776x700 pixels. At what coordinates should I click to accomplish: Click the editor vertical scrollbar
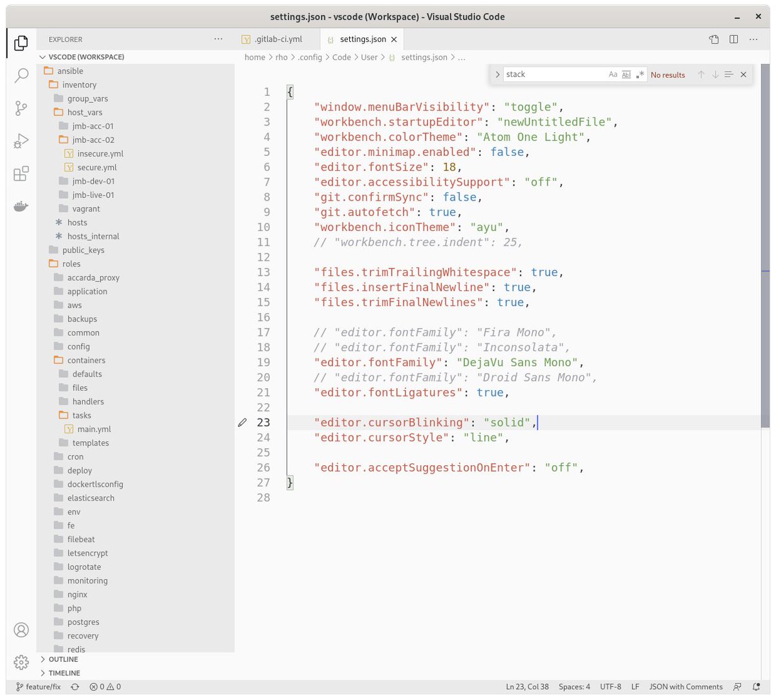click(766, 246)
